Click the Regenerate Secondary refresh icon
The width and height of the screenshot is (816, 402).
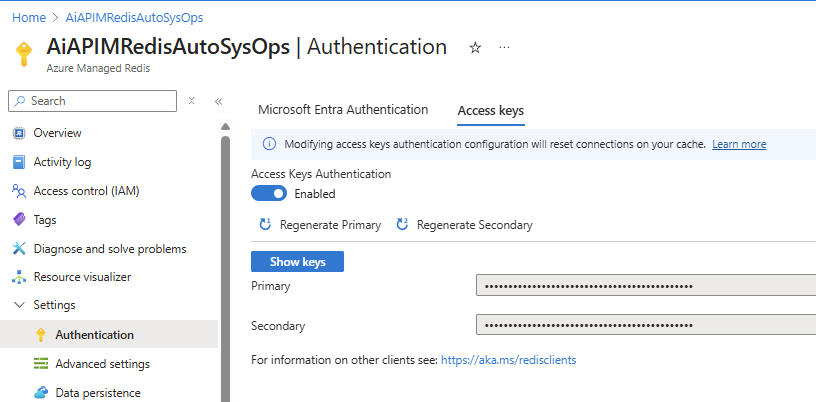[402, 225]
